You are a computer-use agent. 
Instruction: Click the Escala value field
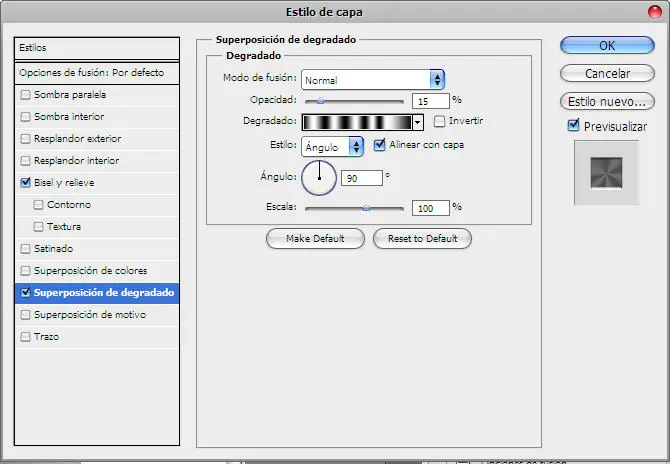431,208
